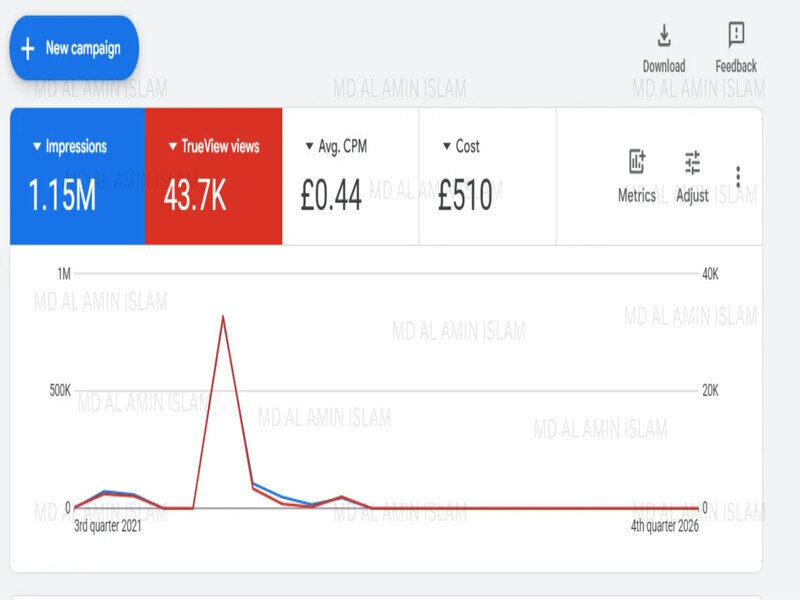
Task: Open the Metrics chart icon
Action: 637,162
